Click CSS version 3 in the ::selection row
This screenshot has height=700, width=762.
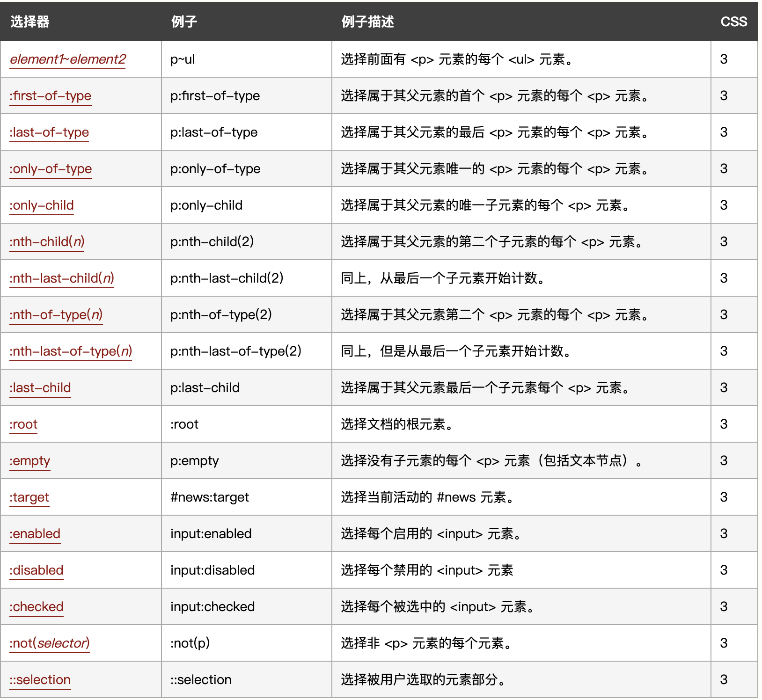point(724,680)
